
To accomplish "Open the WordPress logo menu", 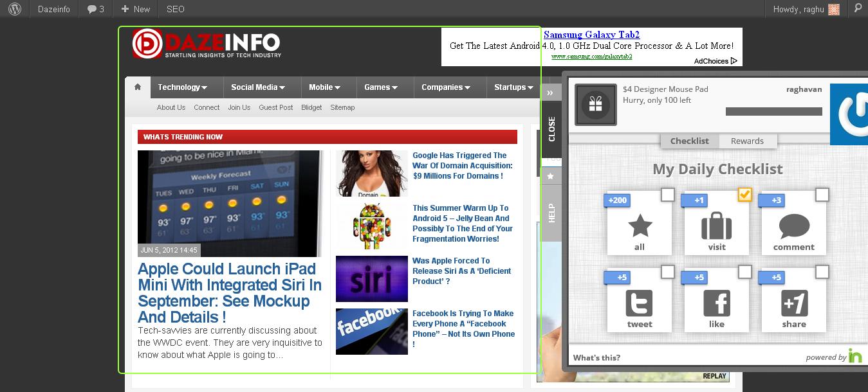I will point(15,9).
